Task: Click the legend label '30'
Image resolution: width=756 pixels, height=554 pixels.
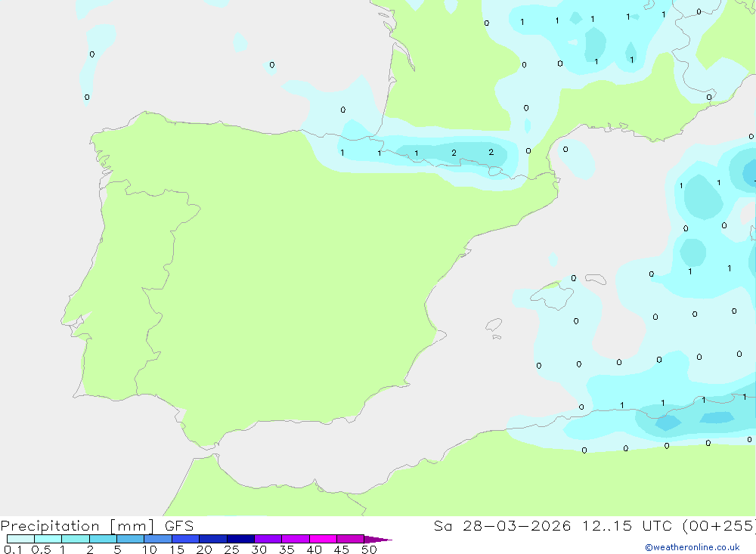Action: pyautogui.click(x=259, y=549)
